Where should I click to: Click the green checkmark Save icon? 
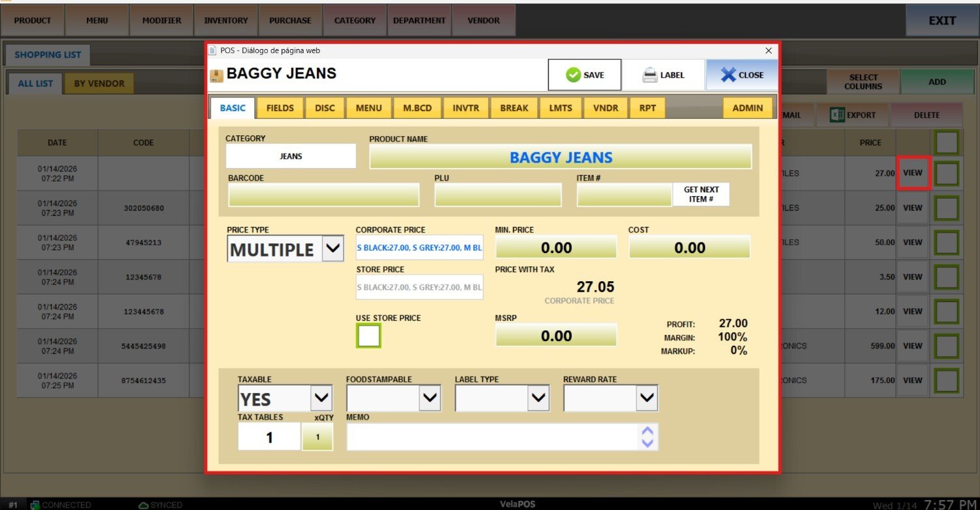point(573,75)
